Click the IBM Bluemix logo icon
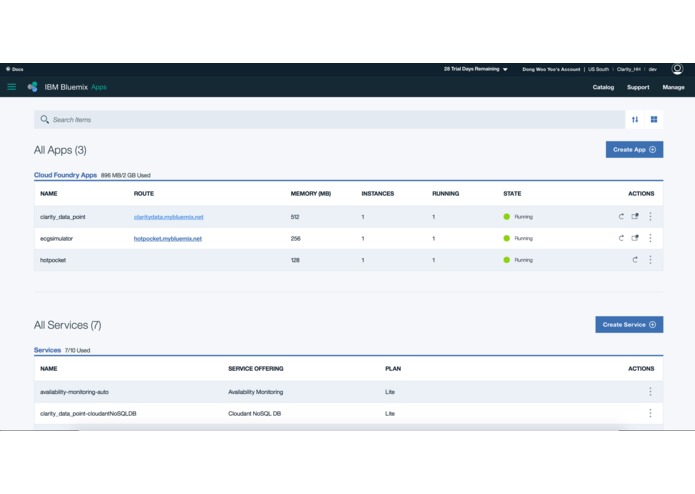The image size is (695, 494). click(32, 87)
